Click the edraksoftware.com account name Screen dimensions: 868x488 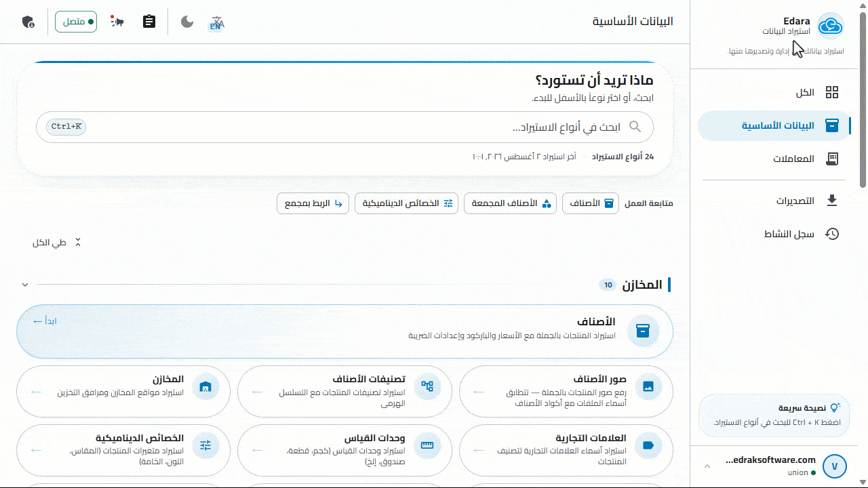coord(770,460)
